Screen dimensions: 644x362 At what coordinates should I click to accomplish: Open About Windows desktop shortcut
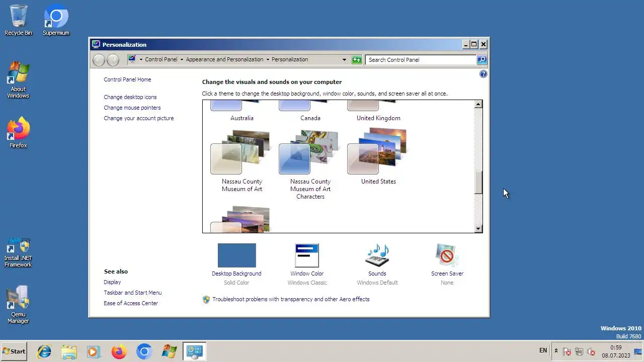point(18,80)
